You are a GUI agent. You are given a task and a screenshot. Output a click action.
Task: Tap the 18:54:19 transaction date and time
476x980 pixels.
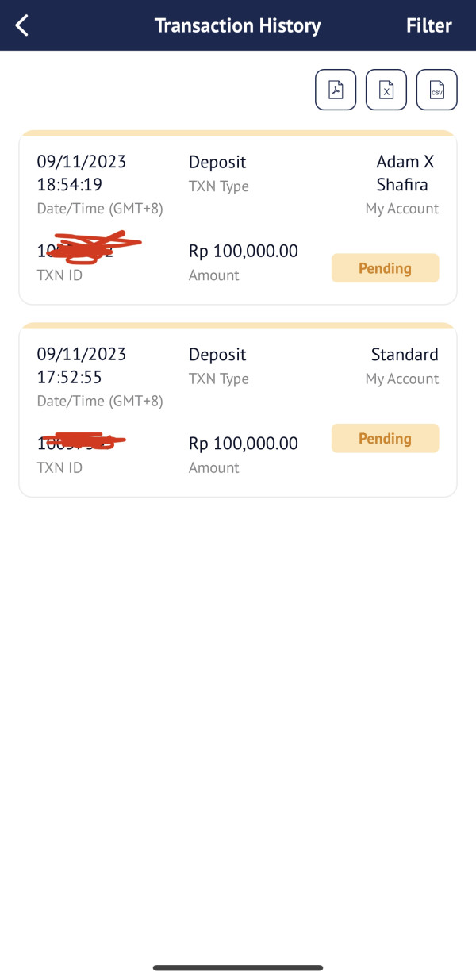[x=82, y=173]
